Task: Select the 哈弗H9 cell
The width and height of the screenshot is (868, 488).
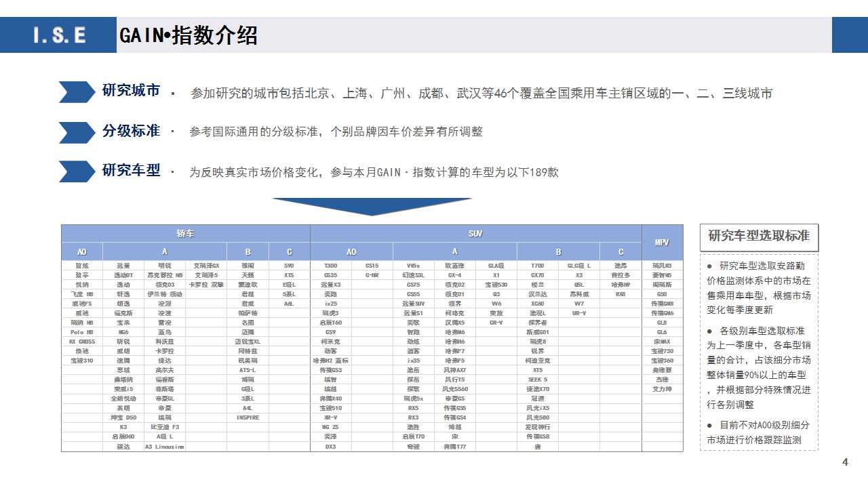Action: pos(620,285)
